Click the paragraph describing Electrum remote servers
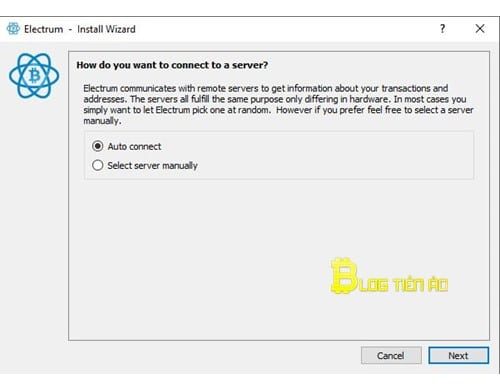Screen dimensions: 500x390 click(278, 104)
